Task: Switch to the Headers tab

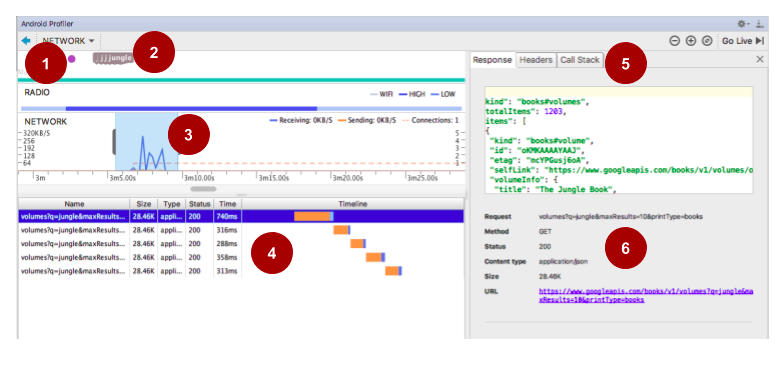Action: click(x=536, y=60)
